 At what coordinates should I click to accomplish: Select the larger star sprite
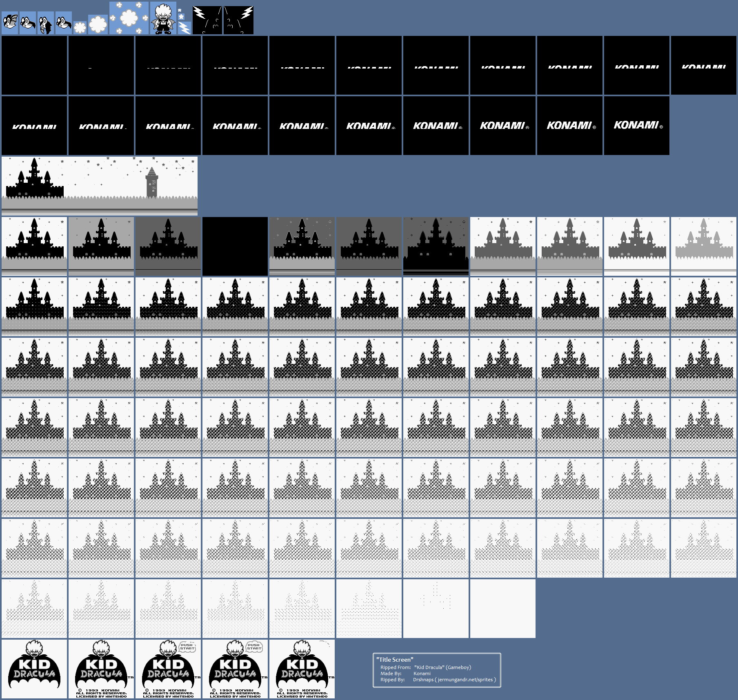point(181,17)
